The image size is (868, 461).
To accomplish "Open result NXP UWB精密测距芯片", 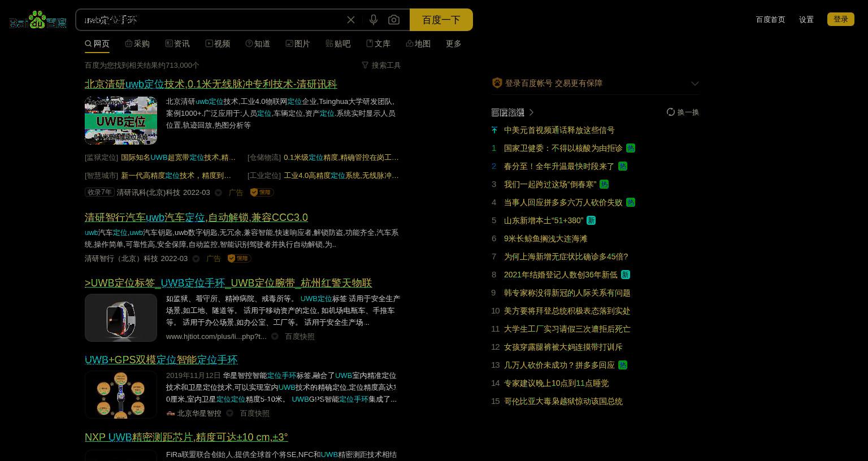I will point(186,437).
